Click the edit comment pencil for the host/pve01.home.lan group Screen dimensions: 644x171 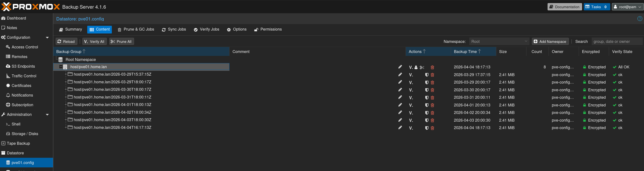click(400, 67)
